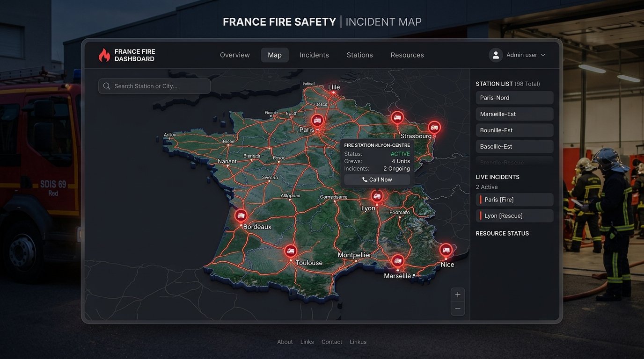The height and width of the screenshot is (359, 644).
Task: Zoom in with the plus button
Action: [x=458, y=294]
